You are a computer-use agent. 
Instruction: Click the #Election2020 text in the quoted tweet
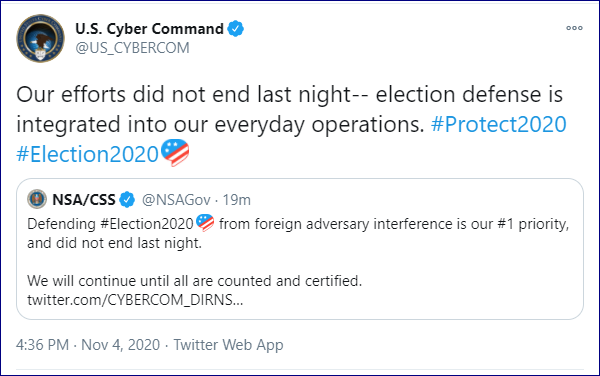(147, 224)
